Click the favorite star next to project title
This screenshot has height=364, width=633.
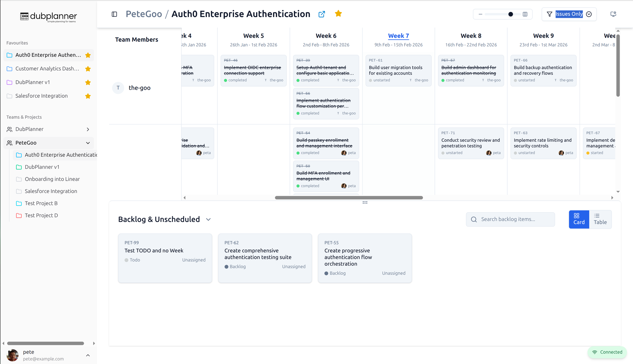pyautogui.click(x=338, y=13)
